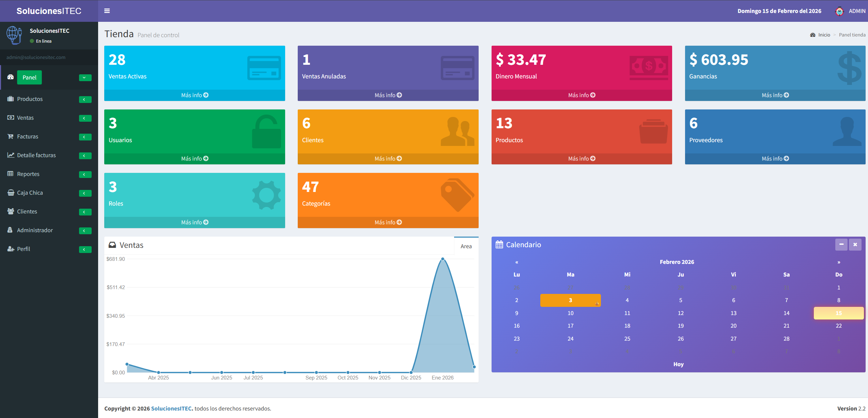Screen dimensions: 868x418
Task: Open the Reportes sidebar menu item
Action: click(28, 174)
